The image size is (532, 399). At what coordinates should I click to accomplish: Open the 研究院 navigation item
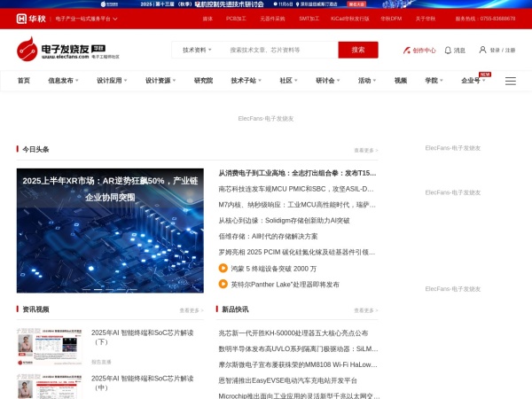point(203,81)
